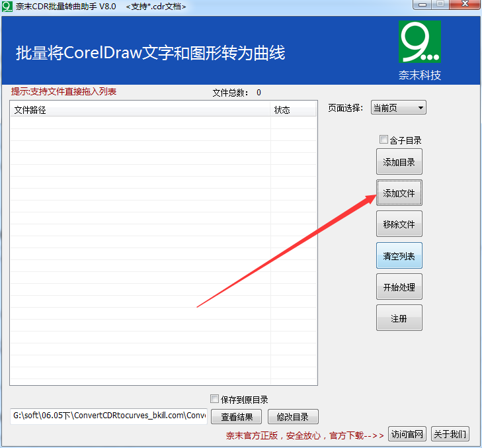Click the 添加文件 button
482x448 pixels.
pyautogui.click(x=399, y=193)
